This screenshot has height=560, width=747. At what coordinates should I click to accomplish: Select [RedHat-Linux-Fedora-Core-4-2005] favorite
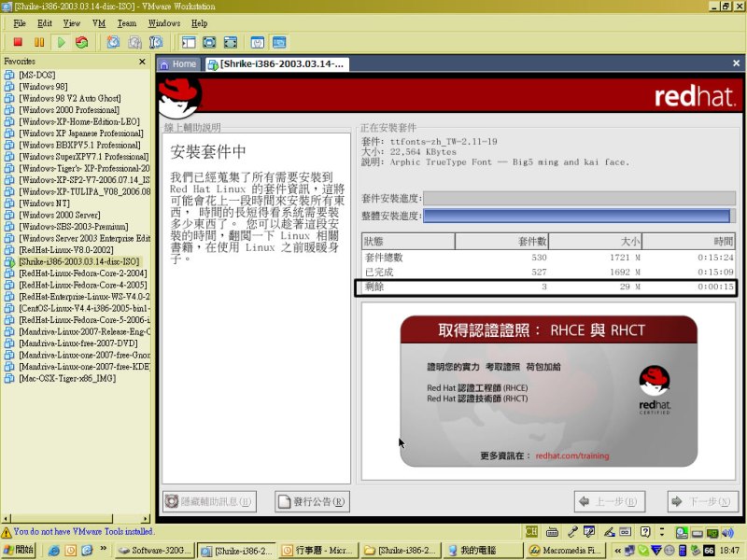(83, 285)
